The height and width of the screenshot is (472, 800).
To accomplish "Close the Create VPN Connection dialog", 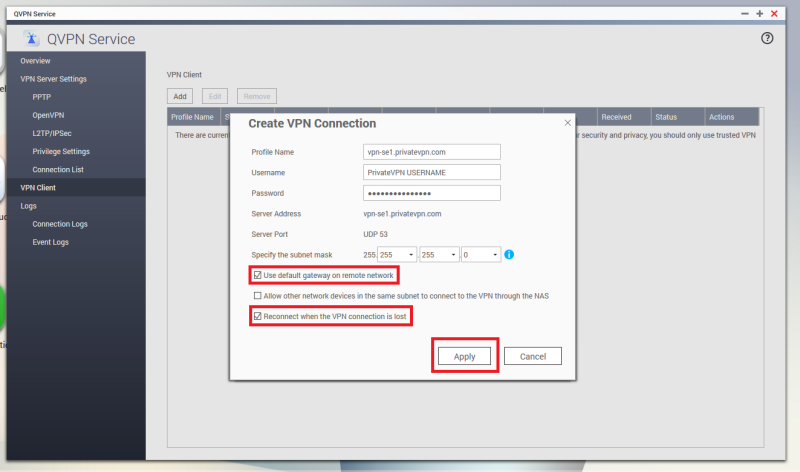I will (x=567, y=122).
